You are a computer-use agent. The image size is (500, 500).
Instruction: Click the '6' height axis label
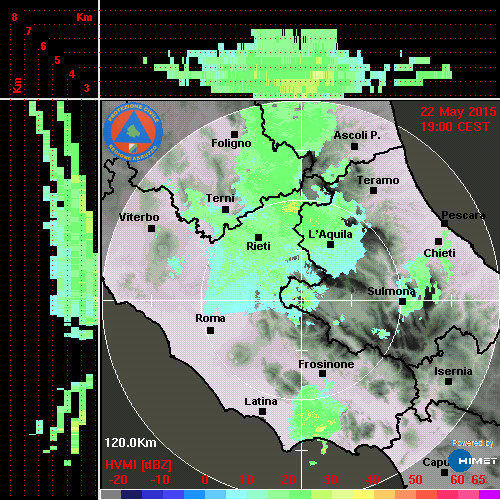tap(43, 46)
